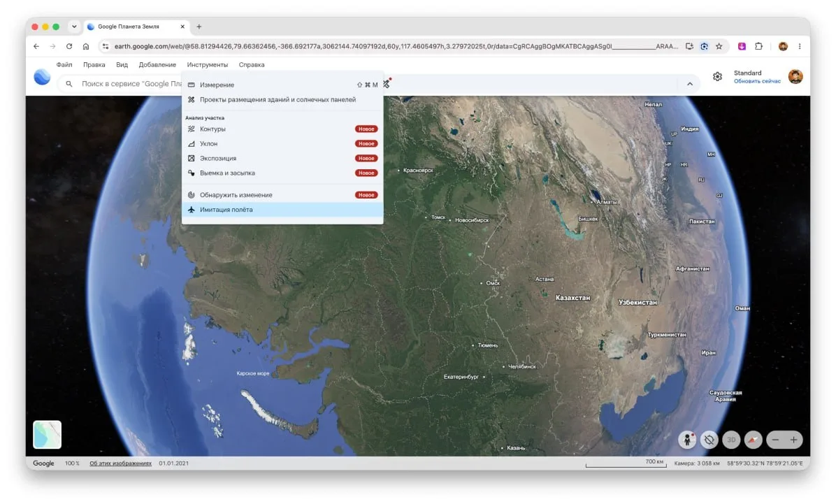Select Уклон analysis tool
Screen dimensions: 836x504
(282, 143)
